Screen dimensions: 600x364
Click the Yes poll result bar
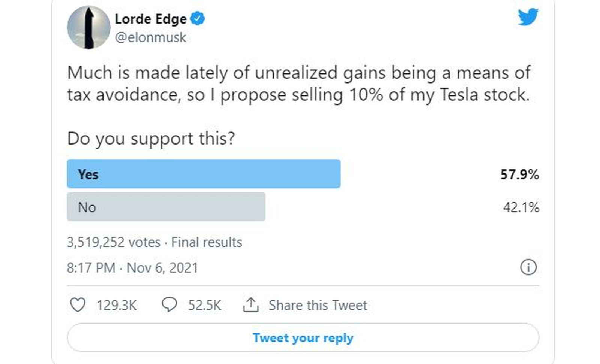pyautogui.click(x=204, y=174)
